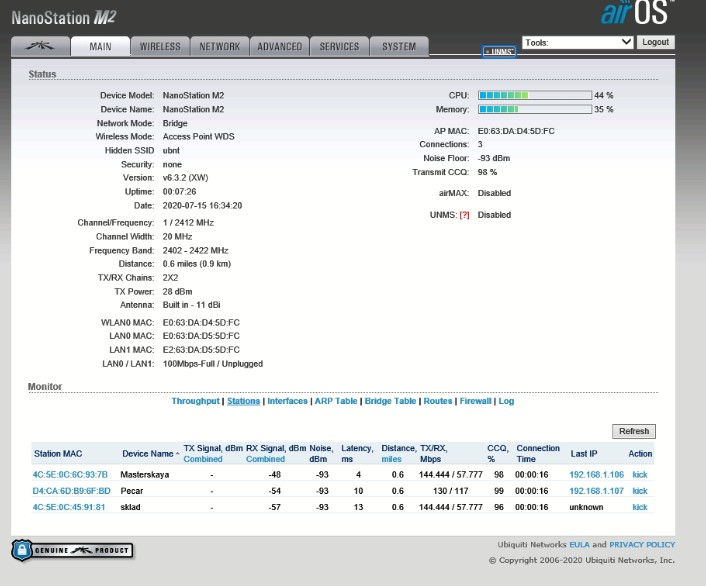
Task: Open station MAC 4C:5E:0C:45:91:81
Action: [69, 507]
